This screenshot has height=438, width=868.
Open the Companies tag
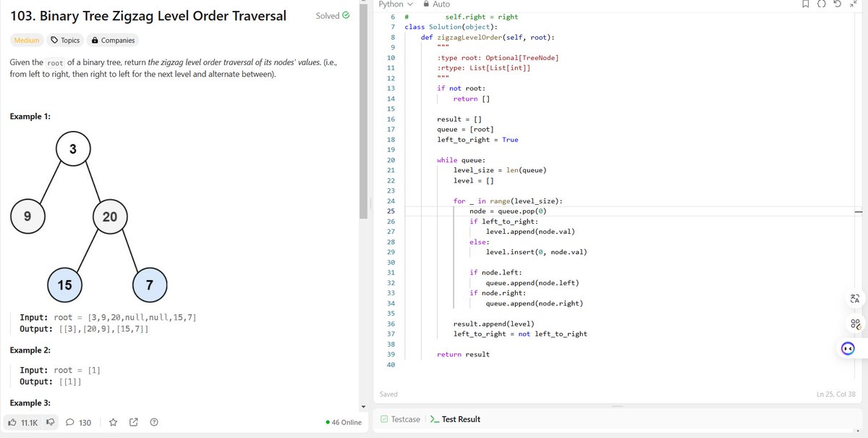point(114,41)
